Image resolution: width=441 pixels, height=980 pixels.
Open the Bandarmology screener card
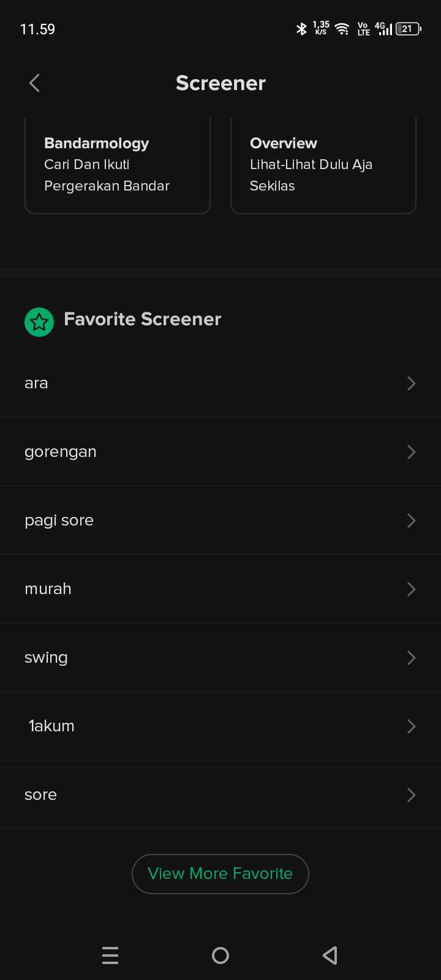point(118,165)
